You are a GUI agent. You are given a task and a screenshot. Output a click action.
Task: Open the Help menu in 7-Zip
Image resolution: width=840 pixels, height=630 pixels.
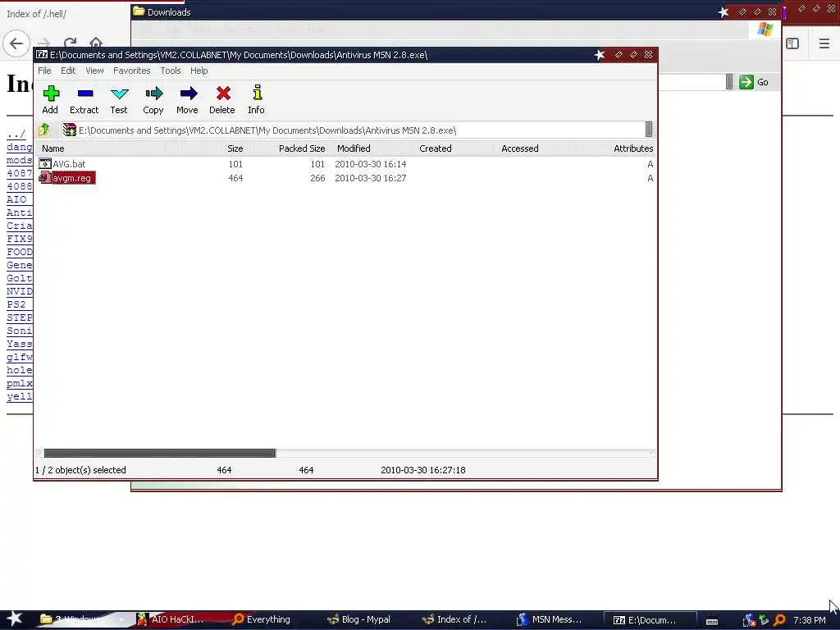click(199, 71)
